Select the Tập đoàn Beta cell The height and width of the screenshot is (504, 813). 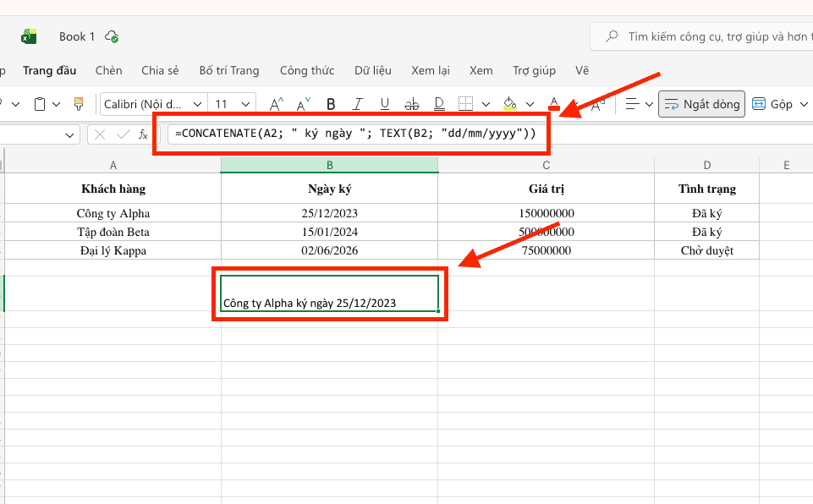click(x=113, y=232)
